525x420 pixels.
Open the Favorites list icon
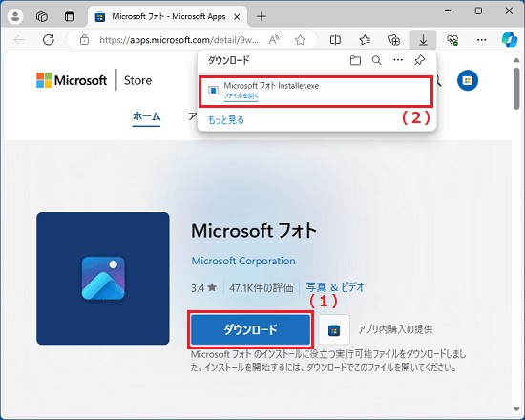point(365,40)
